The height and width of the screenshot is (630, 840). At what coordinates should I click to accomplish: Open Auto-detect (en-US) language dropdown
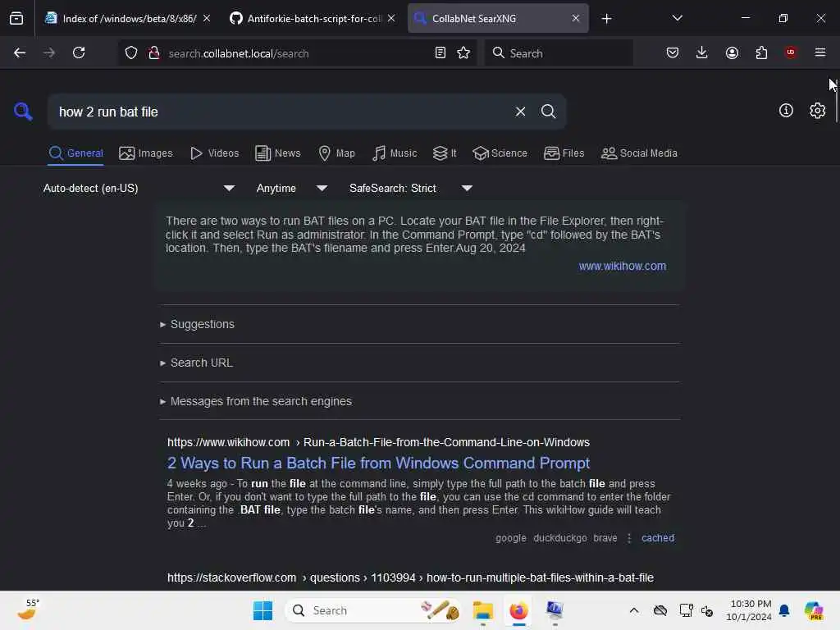click(x=139, y=188)
